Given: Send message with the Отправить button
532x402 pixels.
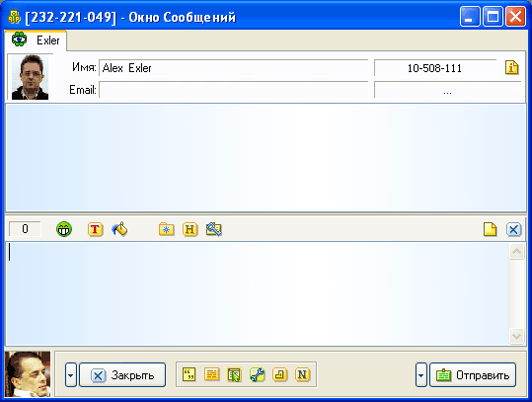Looking at the screenshot, I should 473,375.
